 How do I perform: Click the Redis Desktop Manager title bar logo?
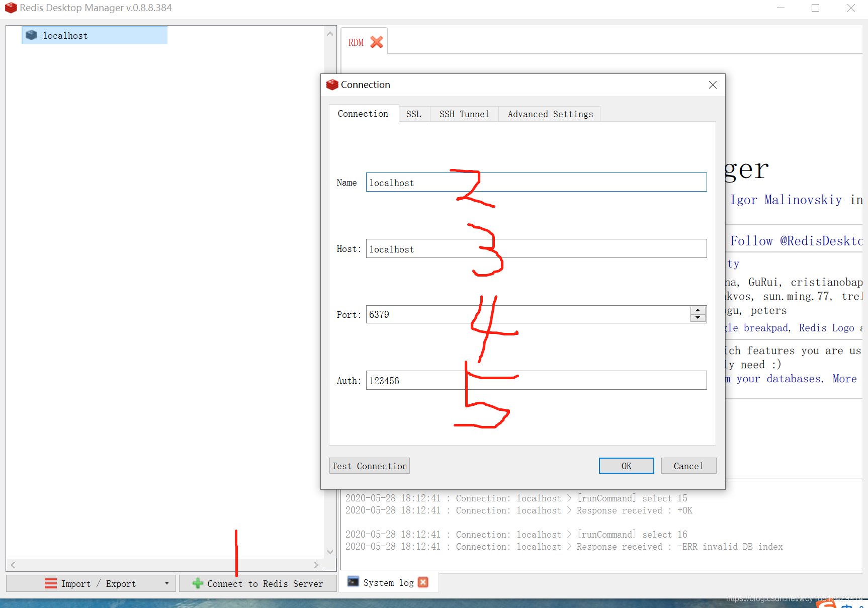pos(11,8)
